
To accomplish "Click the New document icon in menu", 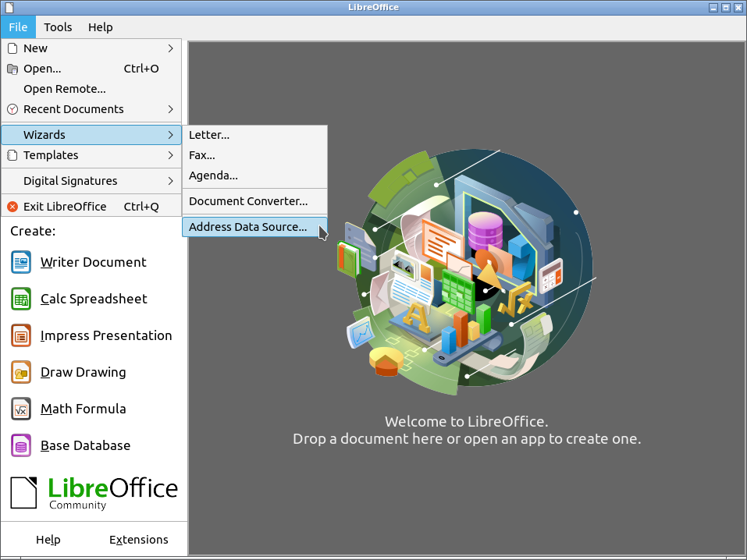I will point(12,48).
